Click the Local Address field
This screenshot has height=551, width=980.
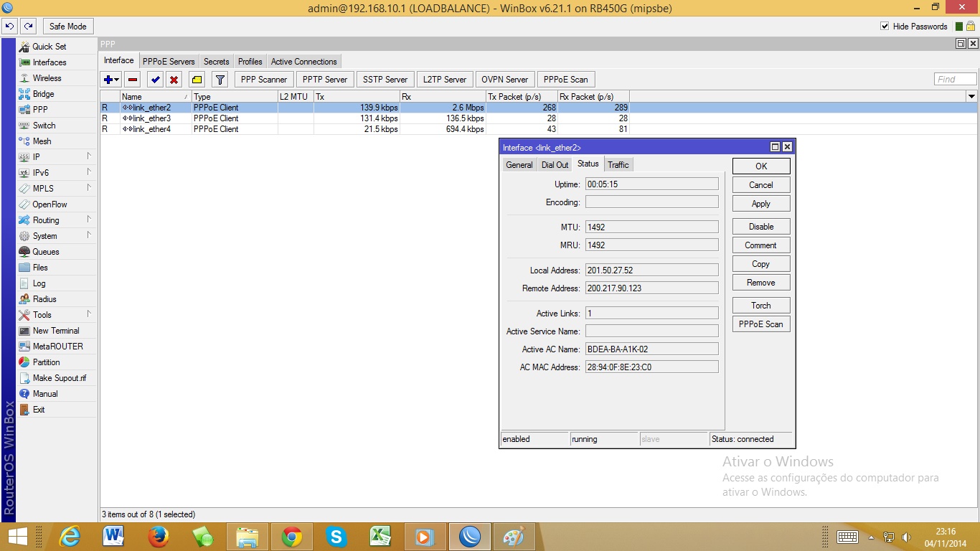point(651,270)
